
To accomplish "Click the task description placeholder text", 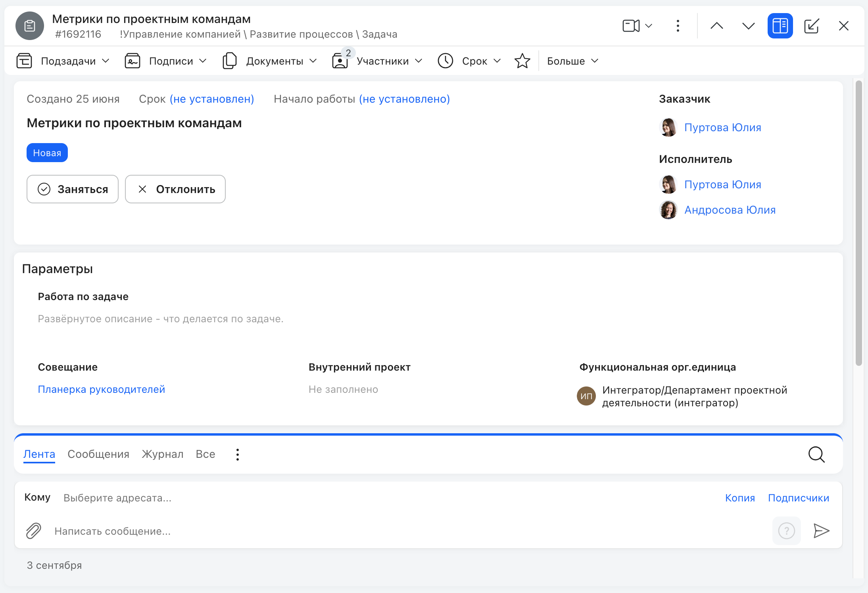I will [161, 319].
